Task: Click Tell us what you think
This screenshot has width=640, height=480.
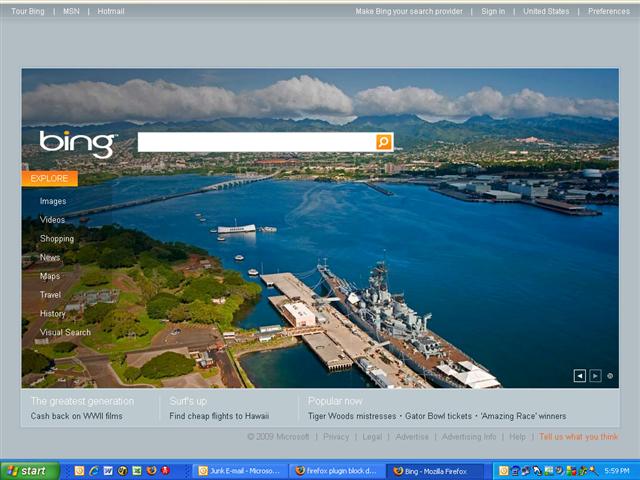Action: coord(579,437)
